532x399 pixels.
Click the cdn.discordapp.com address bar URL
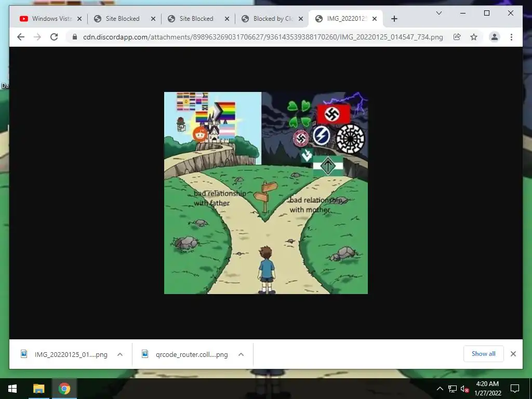tap(263, 37)
